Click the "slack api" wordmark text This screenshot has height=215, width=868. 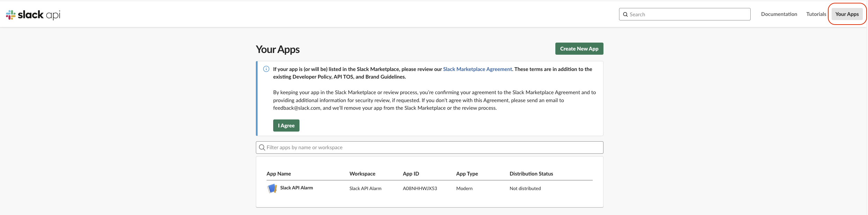[x=39, y=15]
